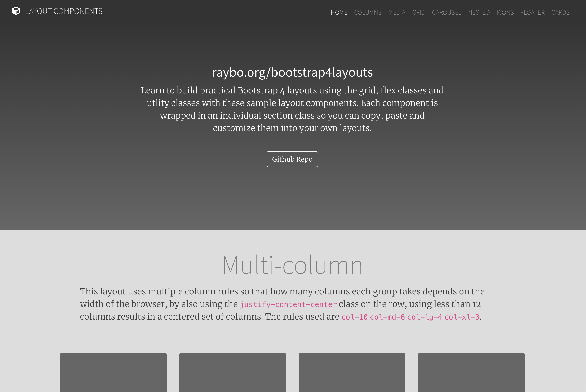The height and width of the screenshot is (392, 586).
Task: Click the third gray column card
Action: [x=352, y=372]
